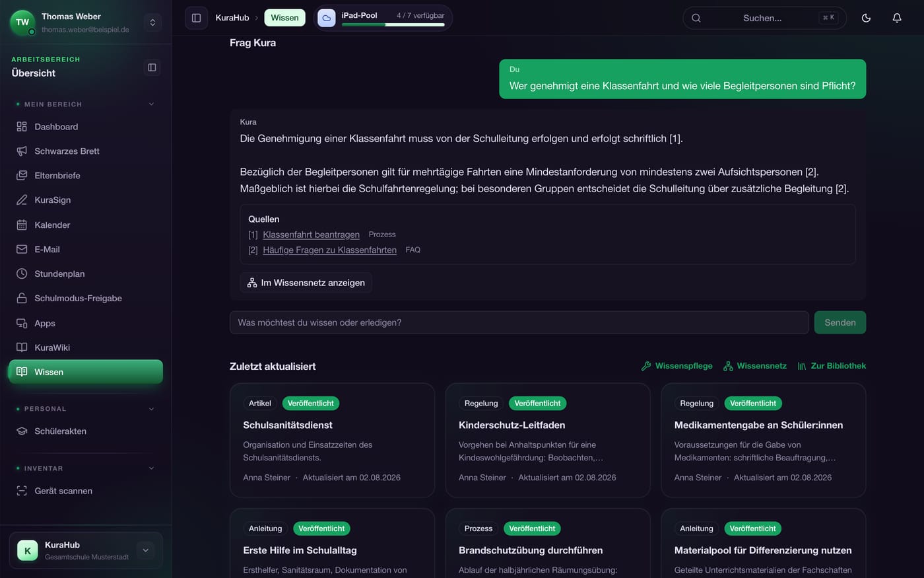Open notifications bell icon
This screenshot has width=924, height=578.
(896, 18)
